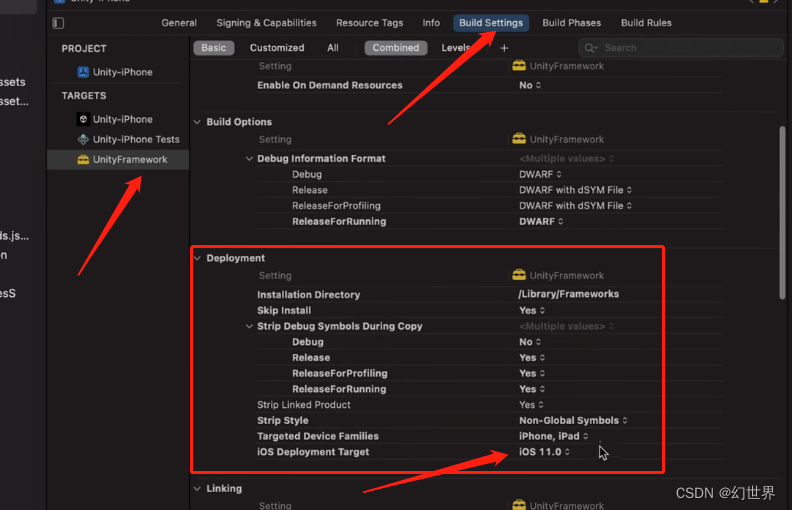Select the Build Settings tab
The width and height of the screenshot is (792, 510).
[491, 23]
